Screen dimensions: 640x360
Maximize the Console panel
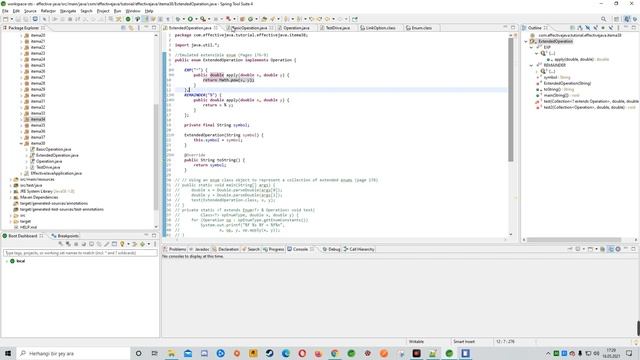tap(634, 249)
